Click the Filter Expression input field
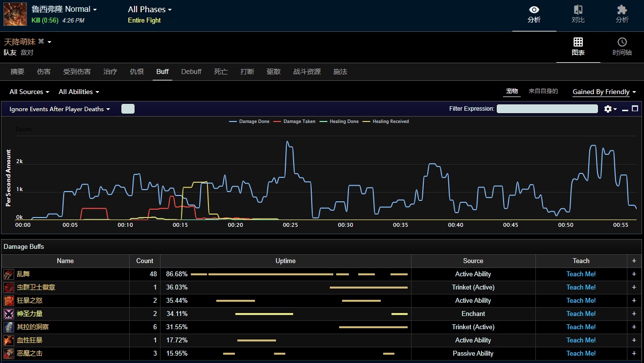The image size is (644, 363). tap(547, 109)
